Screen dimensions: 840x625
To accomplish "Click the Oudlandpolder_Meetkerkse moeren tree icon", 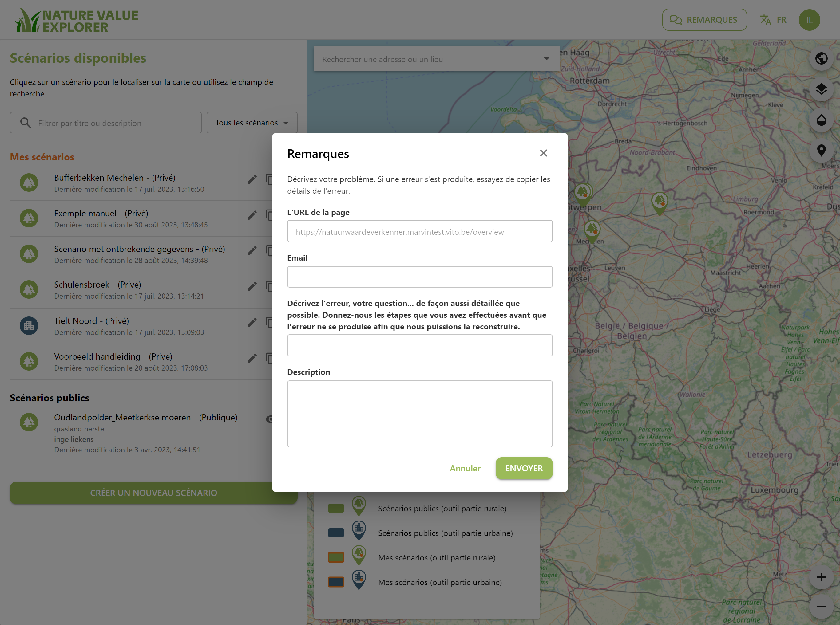I will [29, 422].
